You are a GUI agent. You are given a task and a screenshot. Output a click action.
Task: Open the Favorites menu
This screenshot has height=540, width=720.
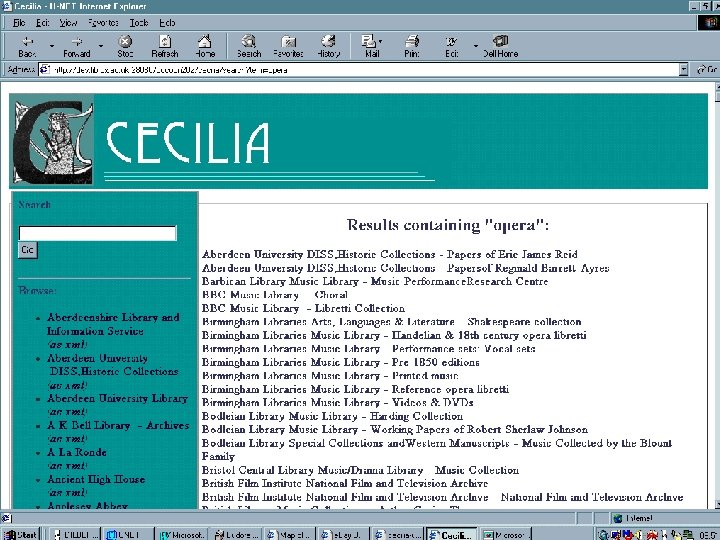pyautogui.click(x=103, y=22)
